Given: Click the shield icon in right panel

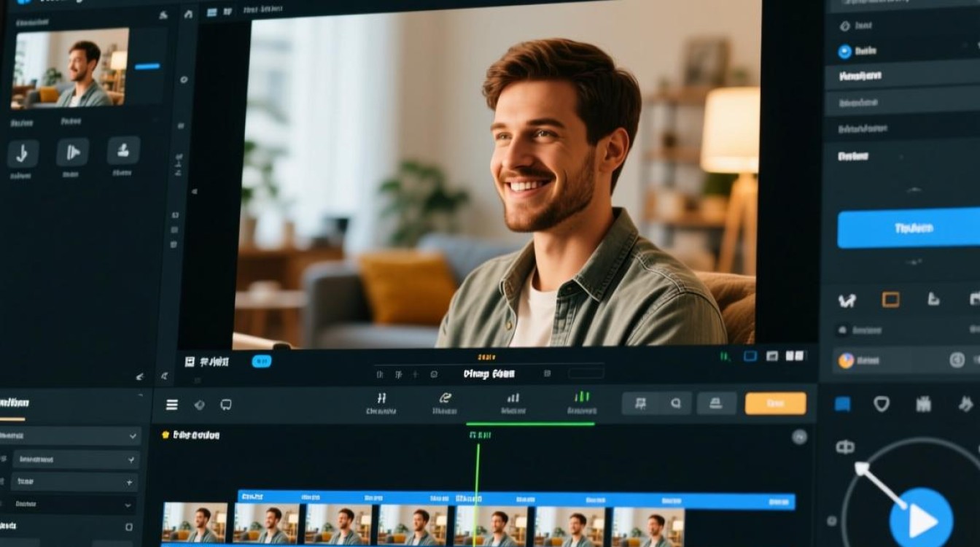Looking at the screenshot, I should [882, 404].
